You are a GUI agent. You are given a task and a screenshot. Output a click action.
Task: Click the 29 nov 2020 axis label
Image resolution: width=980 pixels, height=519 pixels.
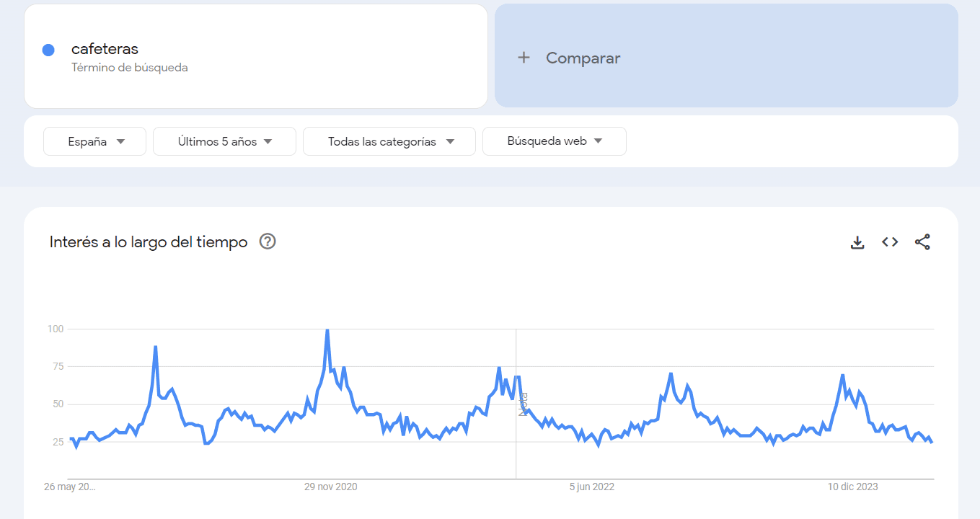click(x=330, y=487)
